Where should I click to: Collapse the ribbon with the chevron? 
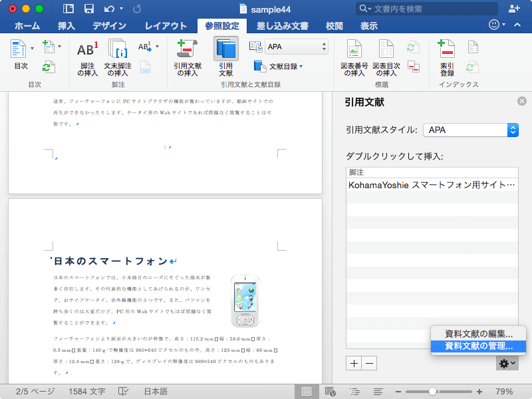click(517, 25)
